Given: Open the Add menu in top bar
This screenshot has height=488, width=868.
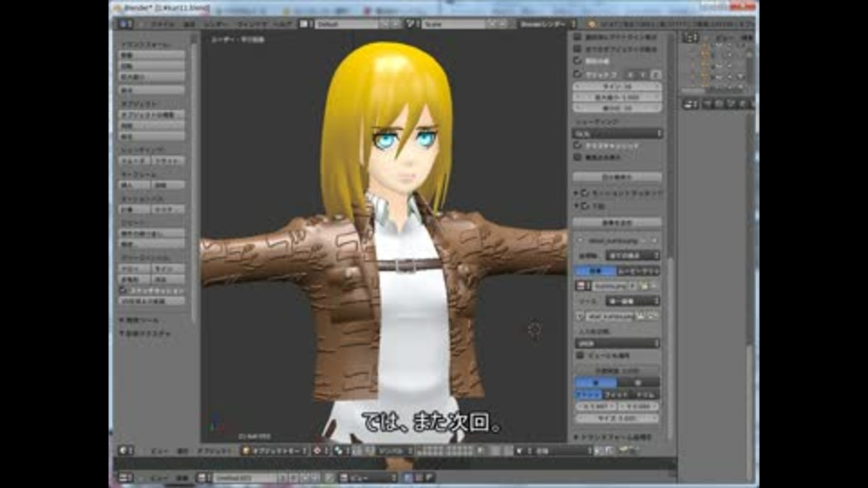Looking at the screenshot, I should pos(189,23).
